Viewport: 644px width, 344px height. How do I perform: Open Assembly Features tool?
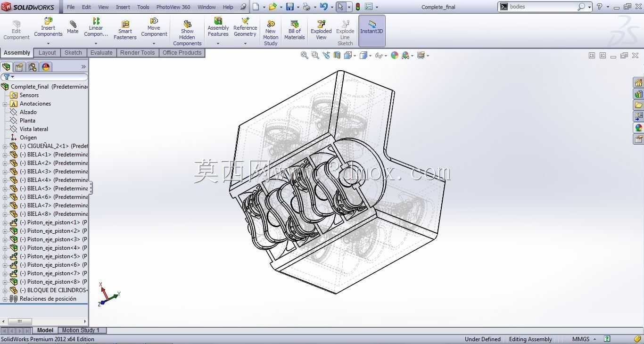pos(218,27)
